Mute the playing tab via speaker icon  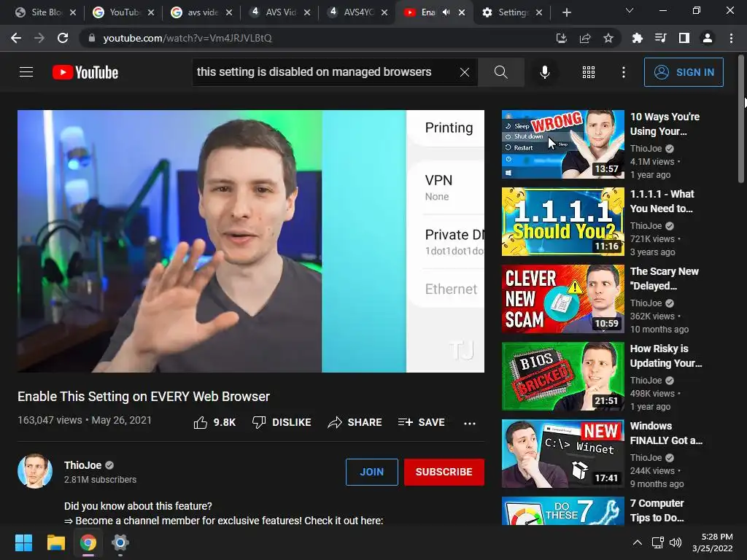[x=446, y=12]
